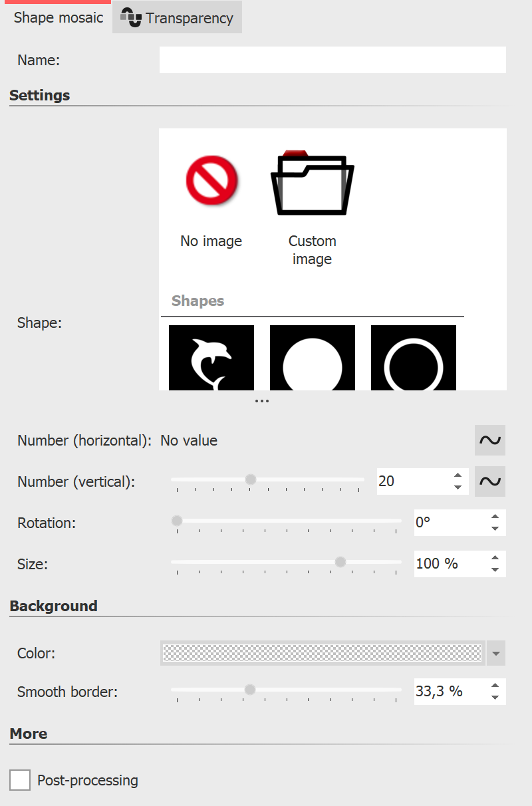
Task: Click the checkered background color swatch
Action: click(x=322, y=653)
